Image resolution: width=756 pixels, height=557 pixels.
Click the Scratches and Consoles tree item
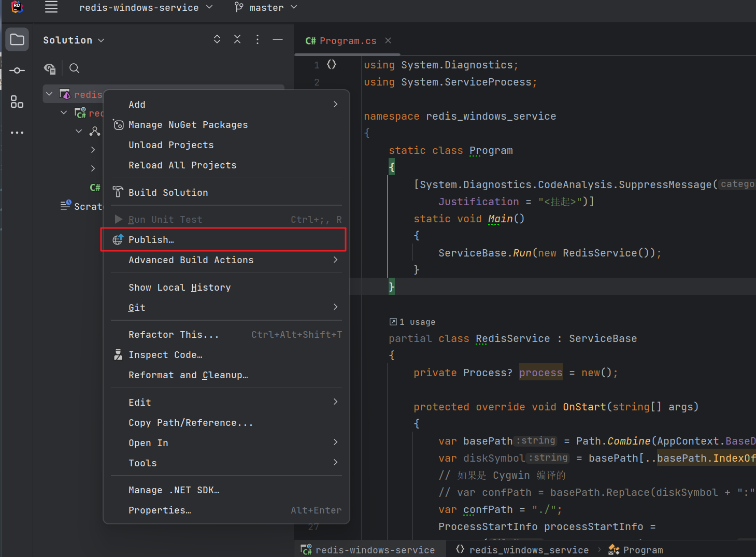point(82,206)
